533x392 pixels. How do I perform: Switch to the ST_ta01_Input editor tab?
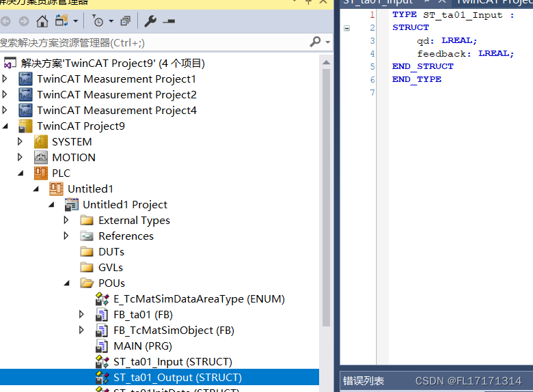[378, 2]
